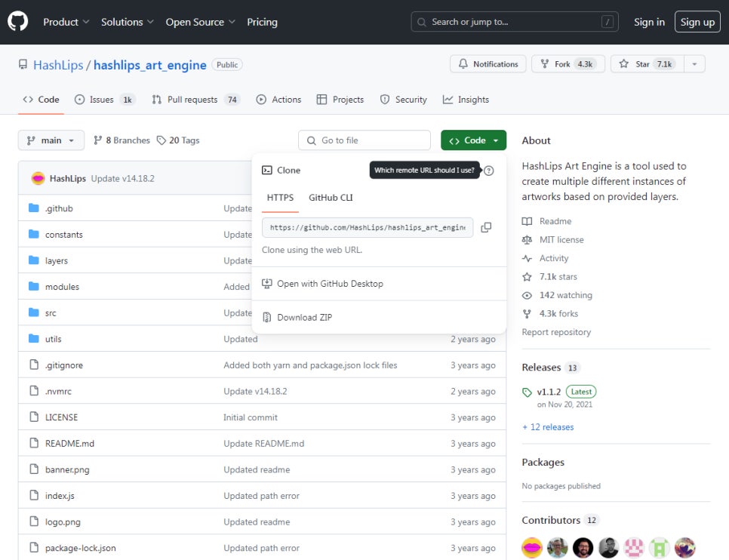Select the GitHub CLI clone tab
This screenshot has height=560, width=729.
[331, 198]
